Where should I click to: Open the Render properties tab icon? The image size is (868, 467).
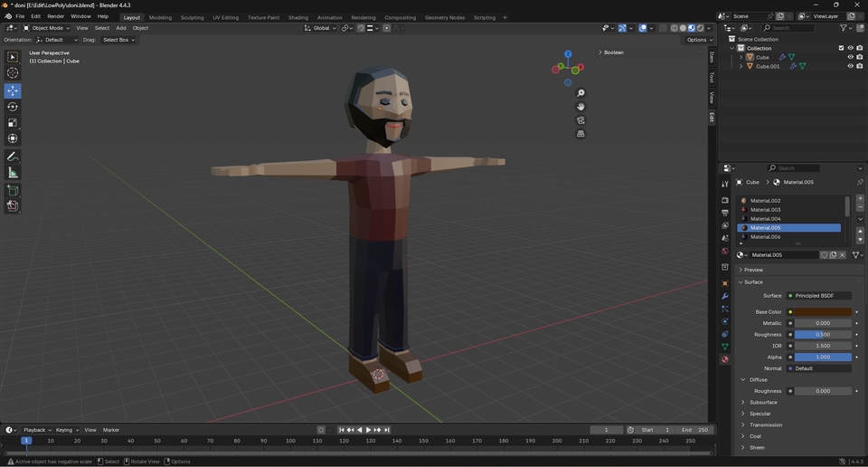(x=724, y=200)
